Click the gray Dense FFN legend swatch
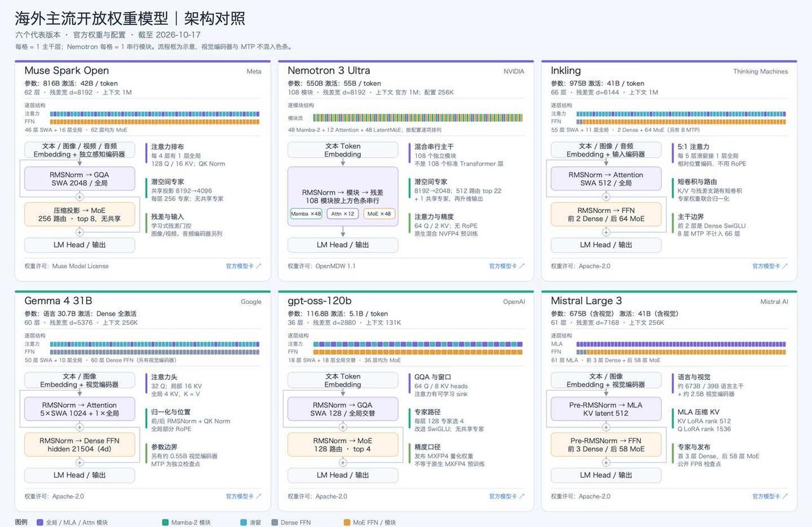This screenshot has height=527, width=812. click(275, 523)
